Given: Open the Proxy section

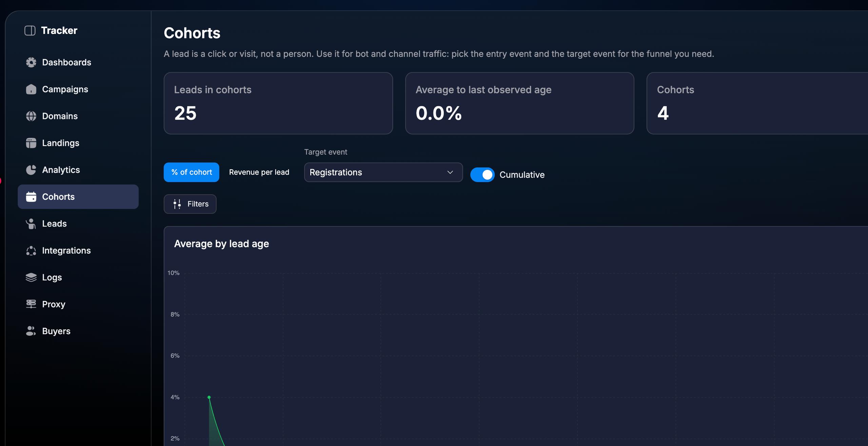Looking at the screenshot, I should [x=78, y=304].
